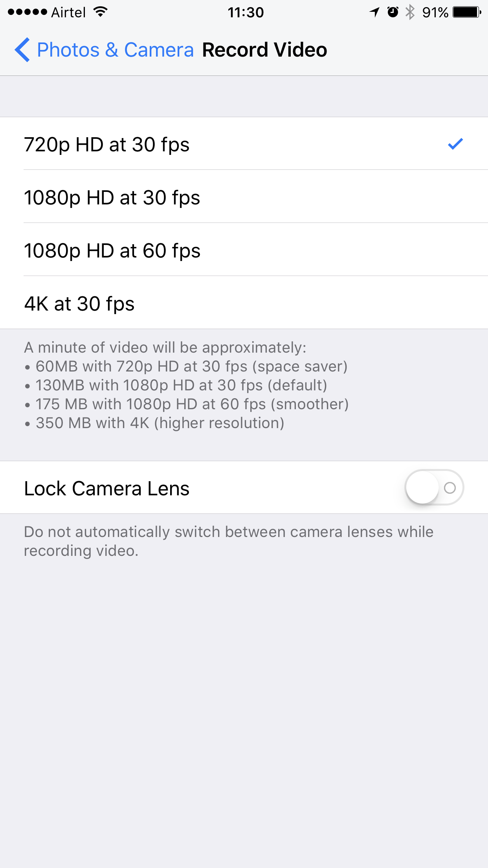Tap the signal strength dots
The image size is (488, 868).
(28, 12)
